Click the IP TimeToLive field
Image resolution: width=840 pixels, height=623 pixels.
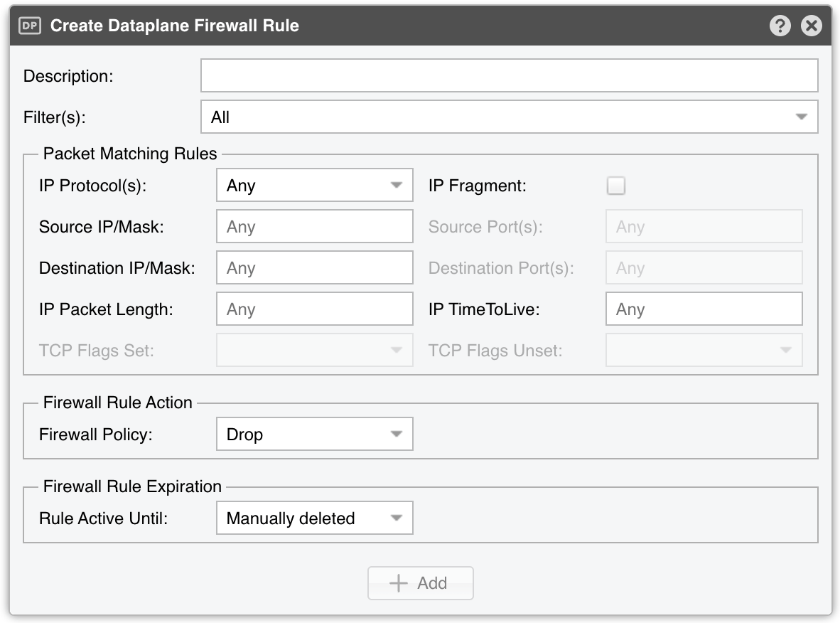coord(704,309)
